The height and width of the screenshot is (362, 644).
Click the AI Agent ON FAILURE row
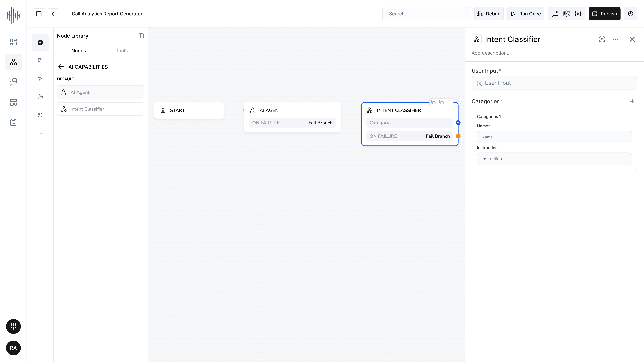point(292,123)
